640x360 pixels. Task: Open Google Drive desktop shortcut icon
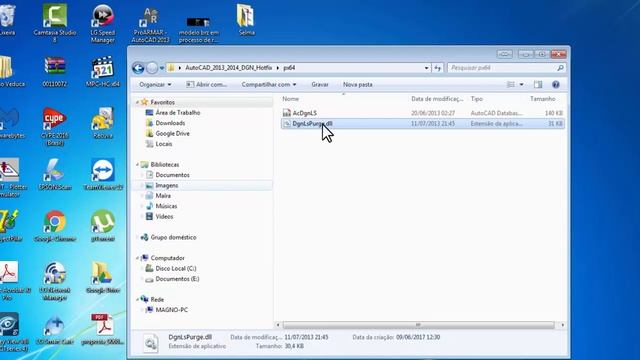coord(102,278)
